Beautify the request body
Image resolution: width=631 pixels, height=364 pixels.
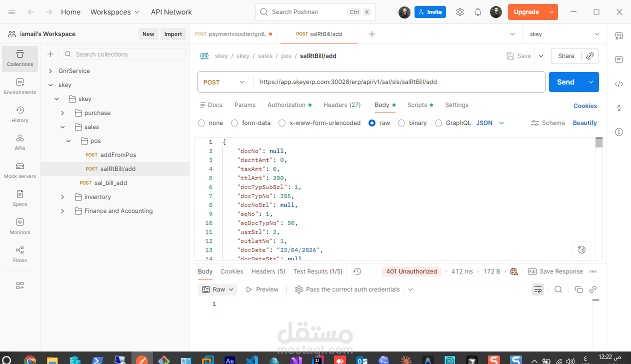point(584,123)
